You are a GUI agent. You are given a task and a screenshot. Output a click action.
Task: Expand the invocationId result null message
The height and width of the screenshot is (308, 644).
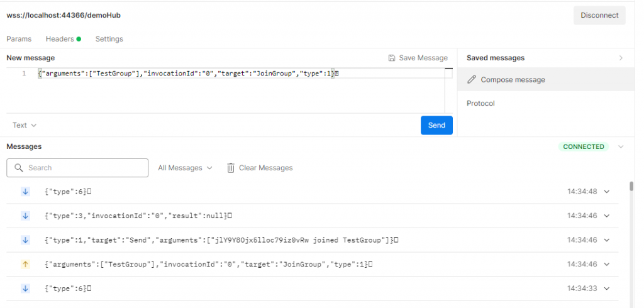coord(607,216)
